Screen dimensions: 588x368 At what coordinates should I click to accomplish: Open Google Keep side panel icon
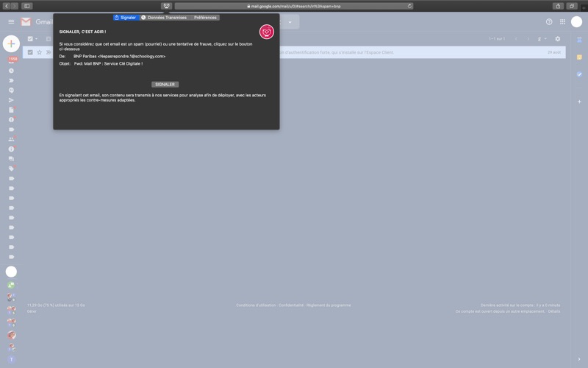point(579,57)
